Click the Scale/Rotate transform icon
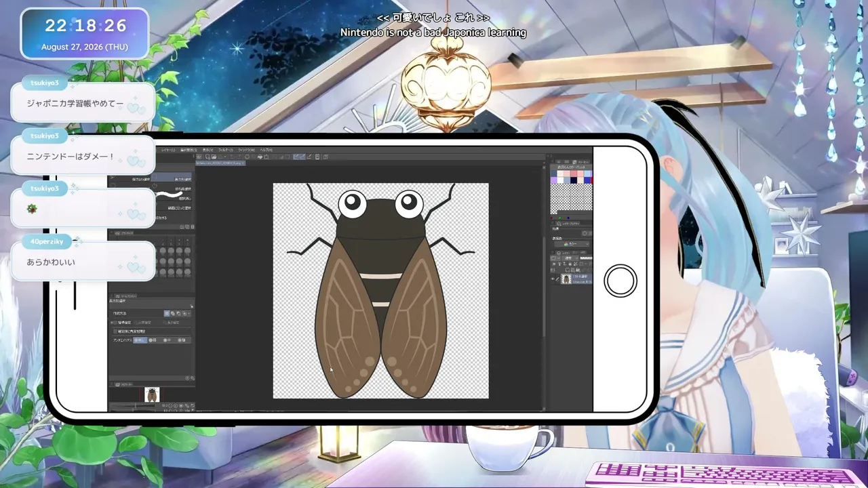The image size is (868, 488). coord(267,157)
